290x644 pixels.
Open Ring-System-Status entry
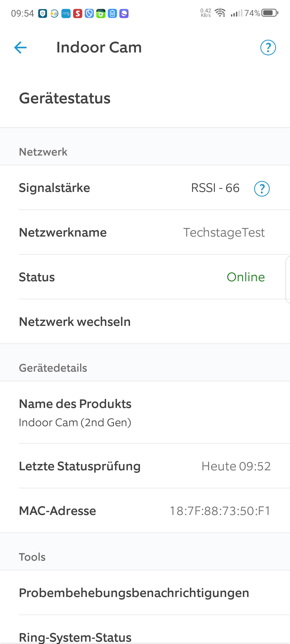[75, 637]
